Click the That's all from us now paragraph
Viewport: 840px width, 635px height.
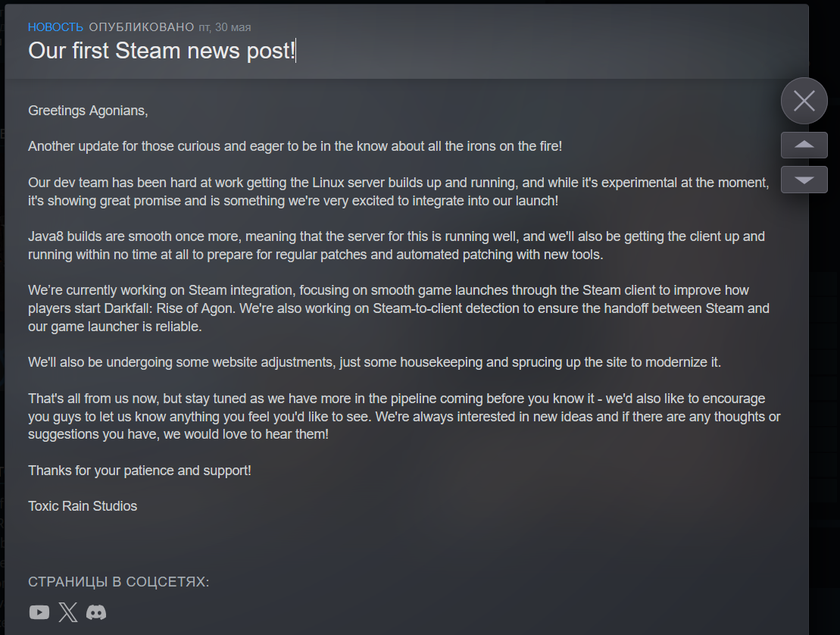click(404, 416)
